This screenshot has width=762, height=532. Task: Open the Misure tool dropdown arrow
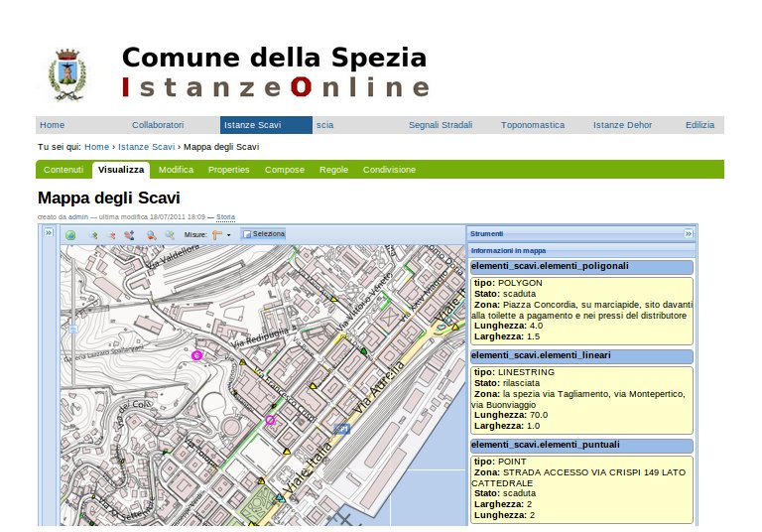tap(229, 235)
